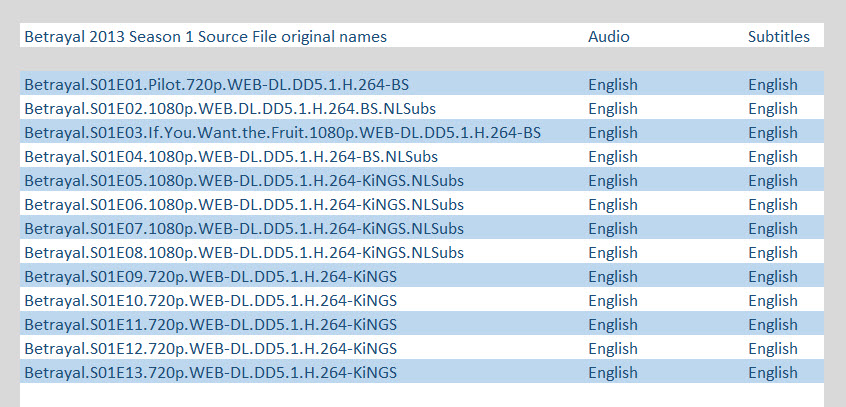Click the Audio 'English' cell for S01E13
The width and height of the screenshot is (846, 407).
click(613, 374)
